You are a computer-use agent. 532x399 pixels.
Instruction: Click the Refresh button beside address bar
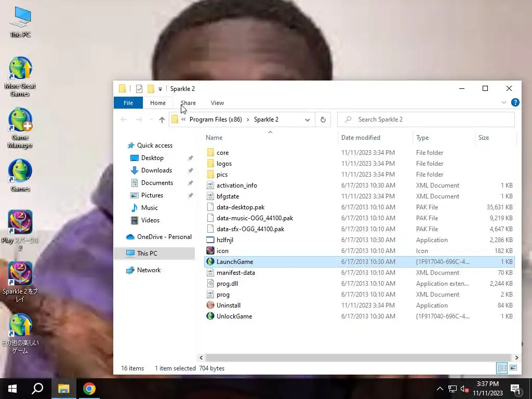[x=323, y=119]
